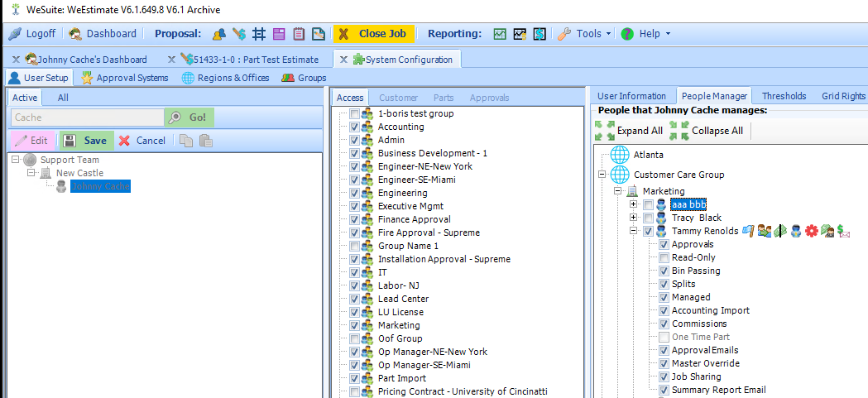The image size is (868, 398).
Task: Uncheck the Engineering group checkbox
Action: pos(355,193)
